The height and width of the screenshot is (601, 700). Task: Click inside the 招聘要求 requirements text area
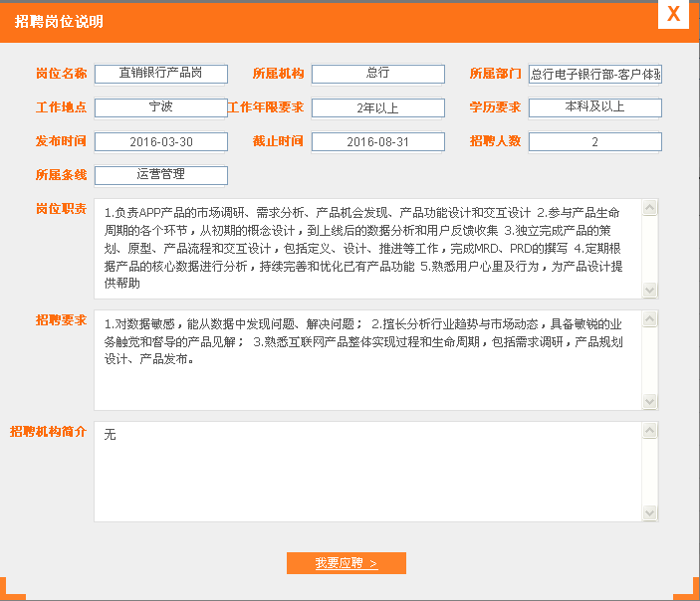368,359
